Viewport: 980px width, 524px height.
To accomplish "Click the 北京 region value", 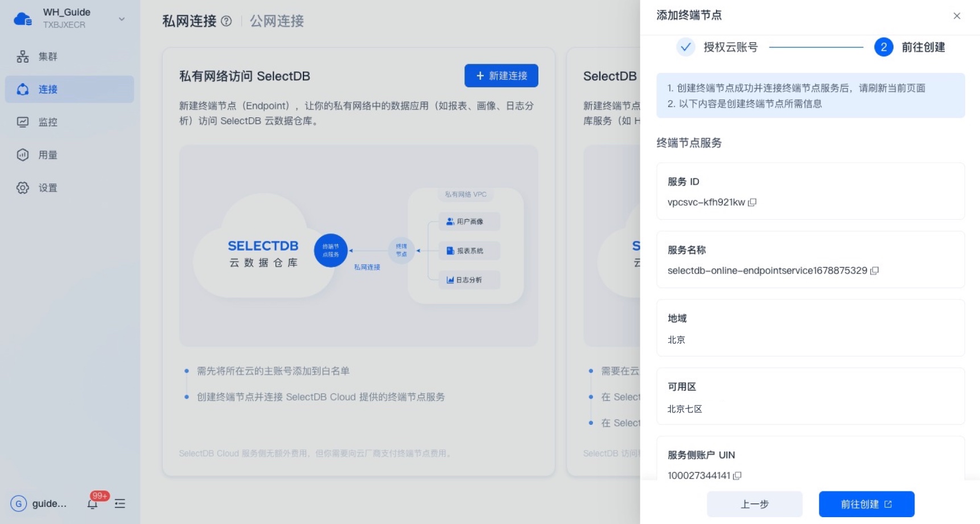I will click(676, 340).
